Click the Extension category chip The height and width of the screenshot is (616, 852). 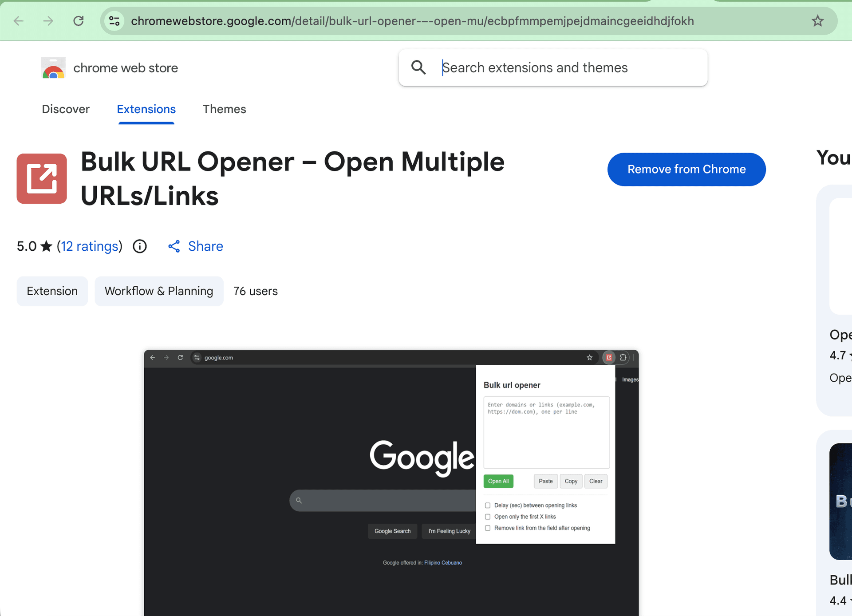(x=52, y=291)
